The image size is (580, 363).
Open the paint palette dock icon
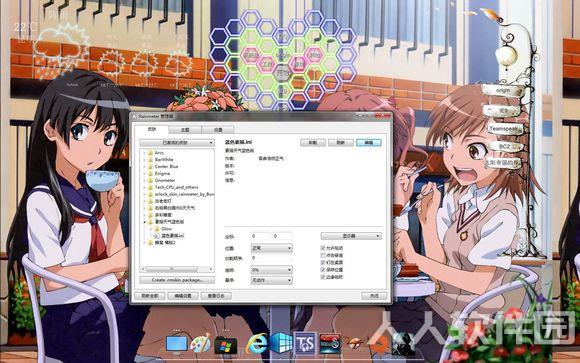pyautogui.click(x=200, y=343)
